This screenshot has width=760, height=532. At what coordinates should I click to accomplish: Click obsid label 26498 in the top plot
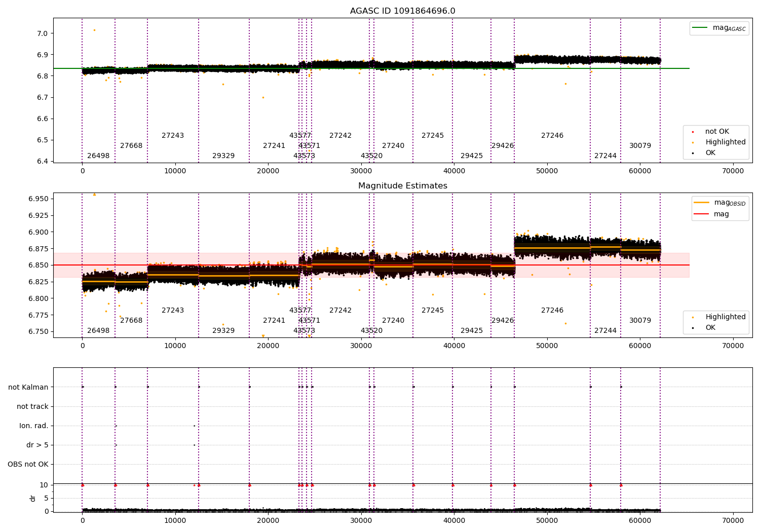pos(98,156)
